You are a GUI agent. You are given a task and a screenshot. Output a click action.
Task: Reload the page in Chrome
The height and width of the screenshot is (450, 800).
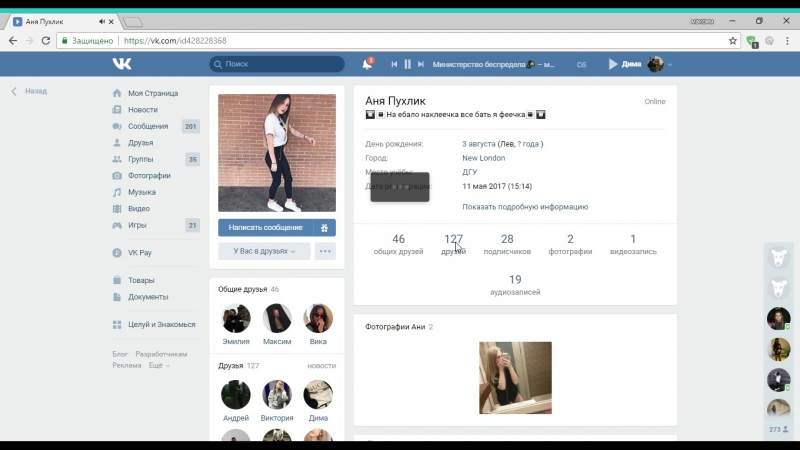coord(46,41)
